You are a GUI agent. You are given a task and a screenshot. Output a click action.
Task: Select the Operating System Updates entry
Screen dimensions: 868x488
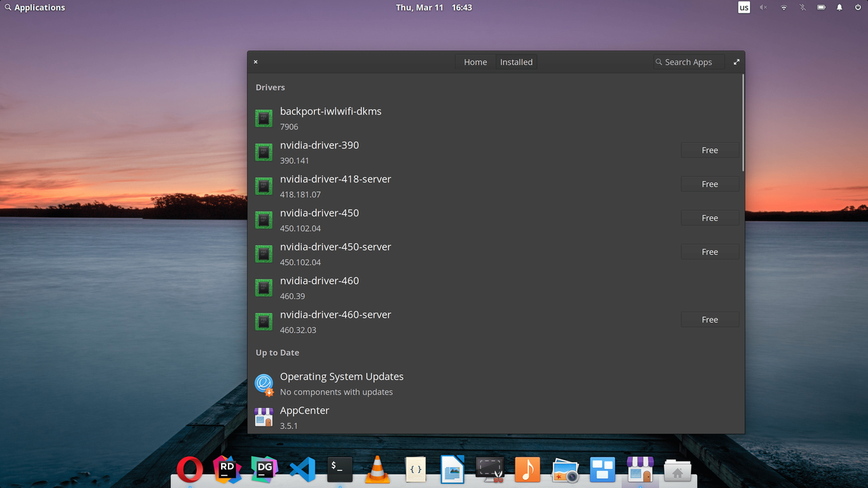(x=342, y=376)
